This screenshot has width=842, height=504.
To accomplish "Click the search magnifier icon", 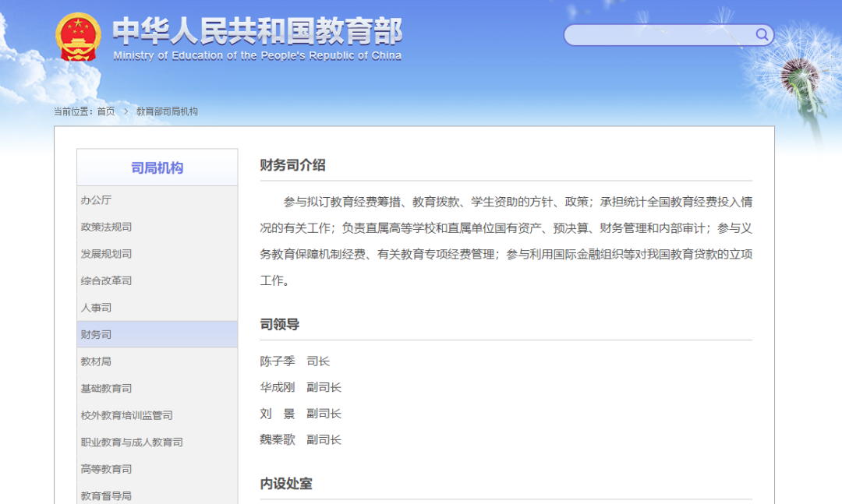I will (762, 35).
